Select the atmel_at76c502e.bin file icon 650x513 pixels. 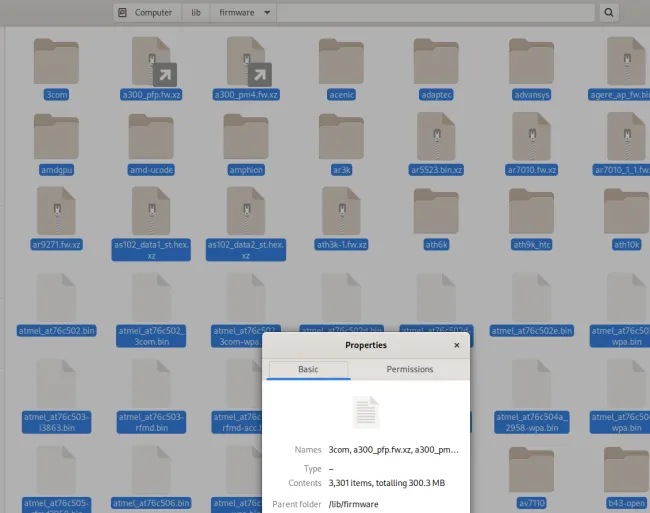(531, 297)
